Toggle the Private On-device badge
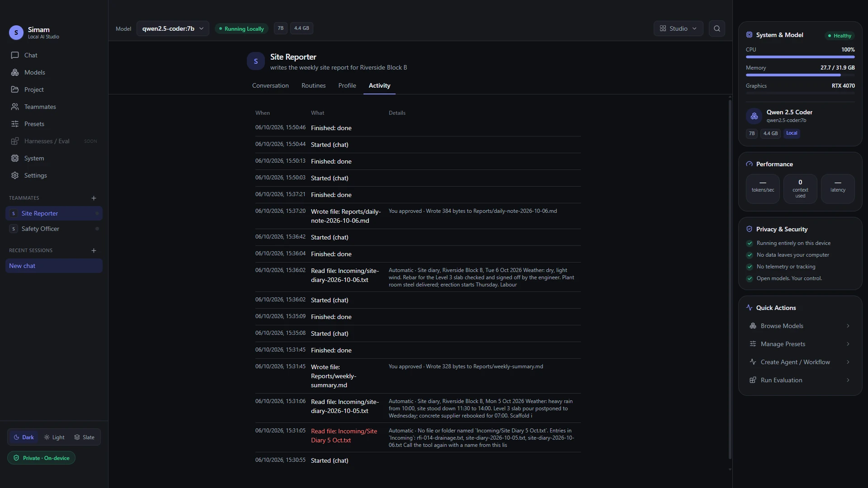 point(41,458)
